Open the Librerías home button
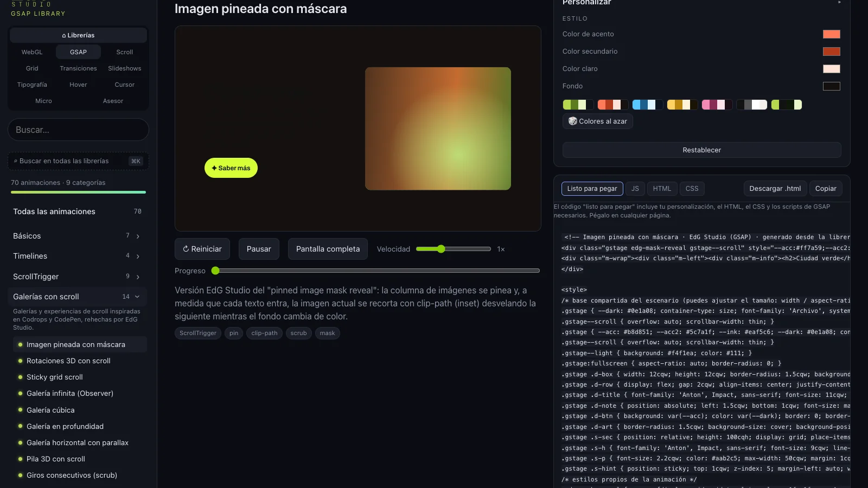868x488 pixels. 78,35
